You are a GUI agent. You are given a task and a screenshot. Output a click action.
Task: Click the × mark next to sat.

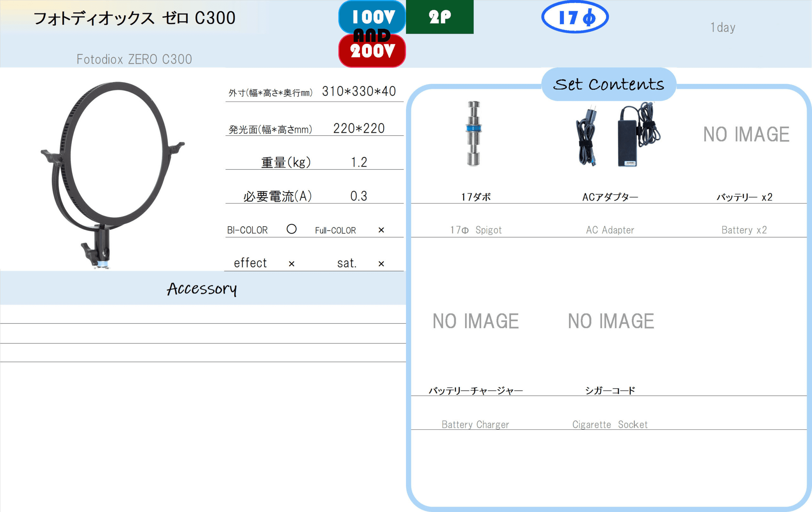(x=381, y=263)
